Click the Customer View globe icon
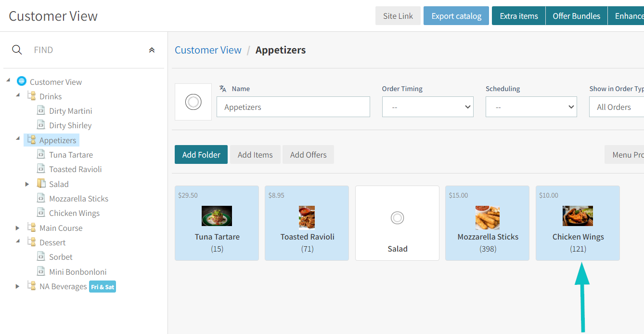The width and height of the screenshot is (644, 334). pos(21,81)
